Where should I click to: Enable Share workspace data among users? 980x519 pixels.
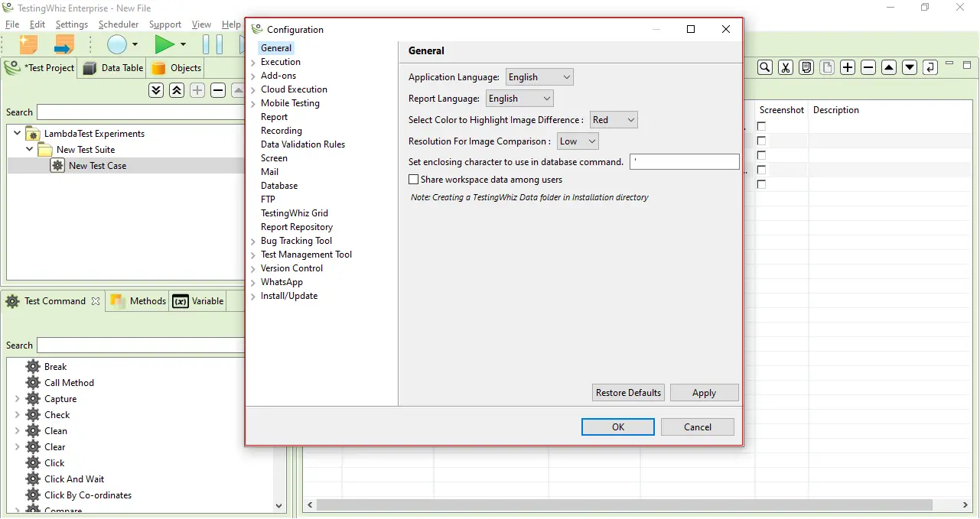click(x=413, y=179)
